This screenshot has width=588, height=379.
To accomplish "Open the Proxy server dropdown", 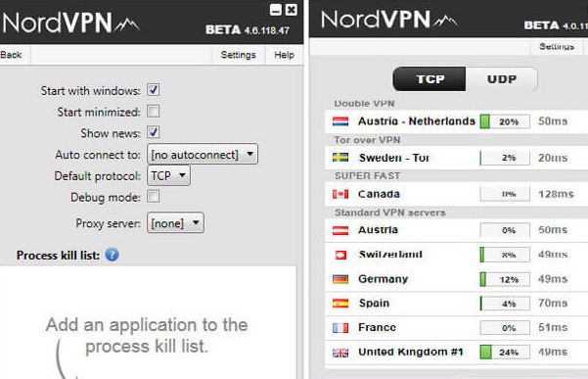I will 175,223.
